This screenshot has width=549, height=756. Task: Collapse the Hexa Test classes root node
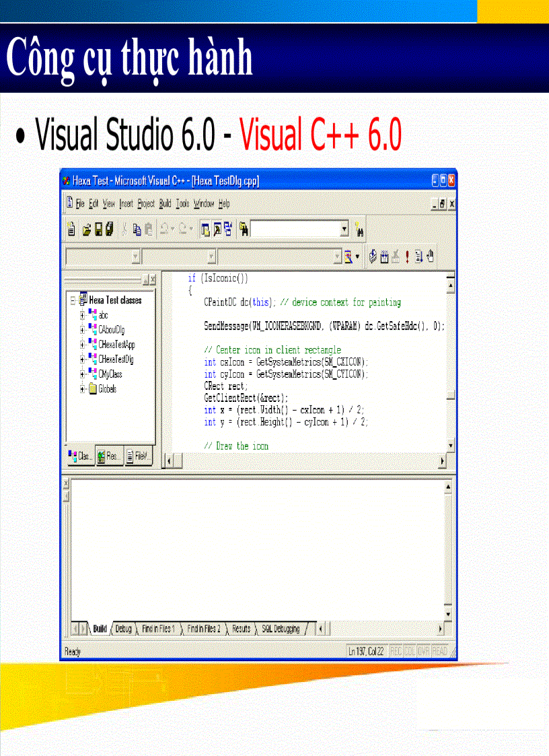click(73, 300)
